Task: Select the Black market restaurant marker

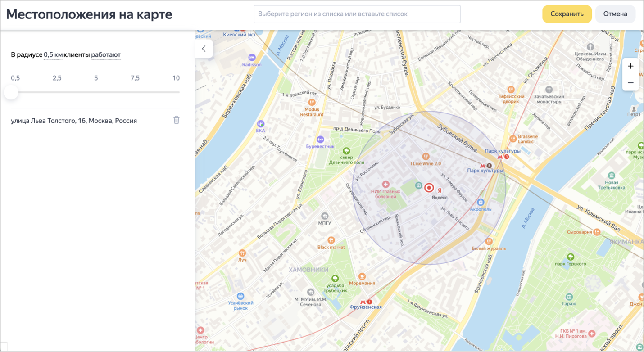Action: (331, 240)
